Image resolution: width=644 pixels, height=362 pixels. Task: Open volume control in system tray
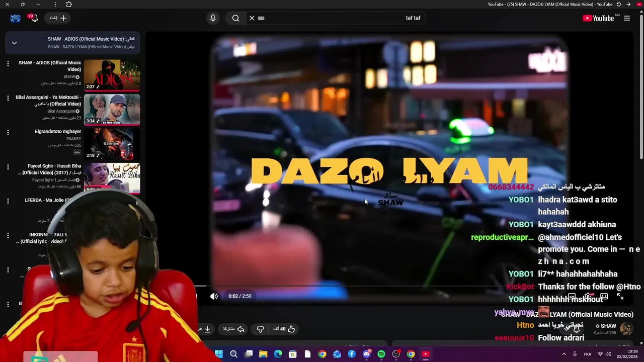(609, 354)
